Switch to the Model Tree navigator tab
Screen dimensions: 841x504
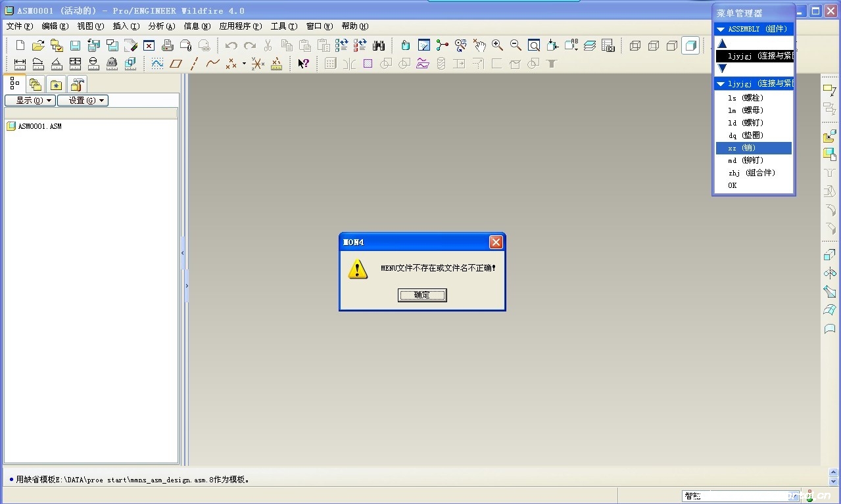(14, 83)
